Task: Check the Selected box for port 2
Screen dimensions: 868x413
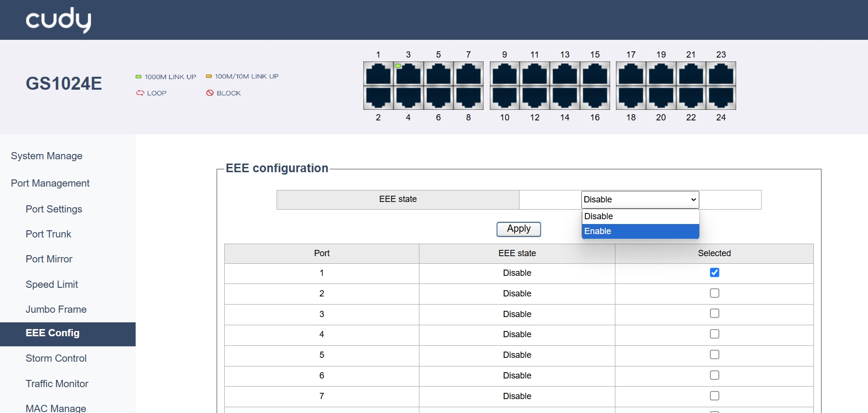Action: click(x=714, y=293)
